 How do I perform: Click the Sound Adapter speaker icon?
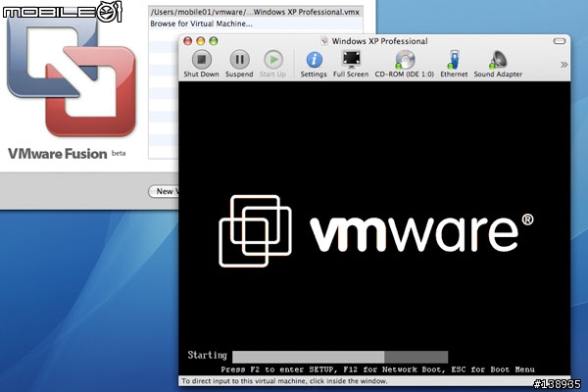point(498,60)
